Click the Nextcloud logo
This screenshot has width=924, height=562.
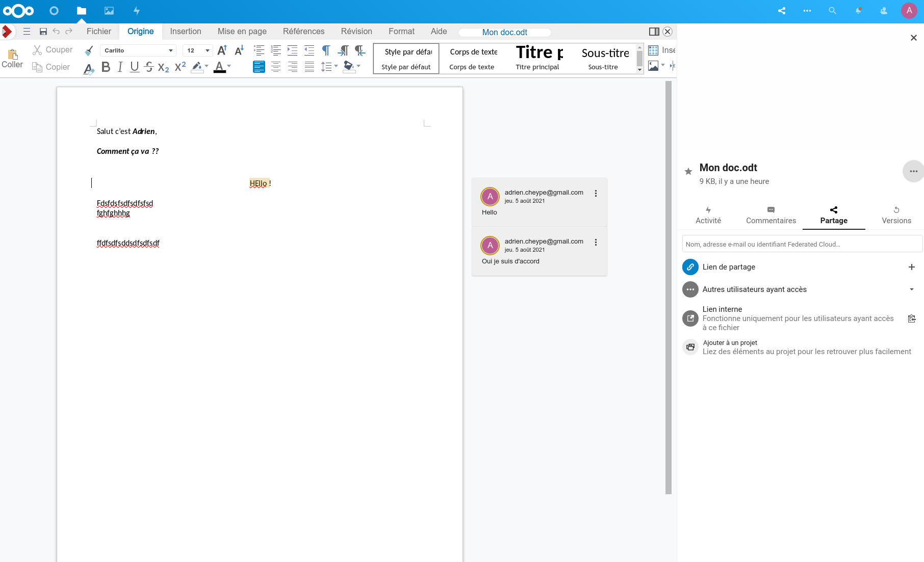(x=18, y=11)
